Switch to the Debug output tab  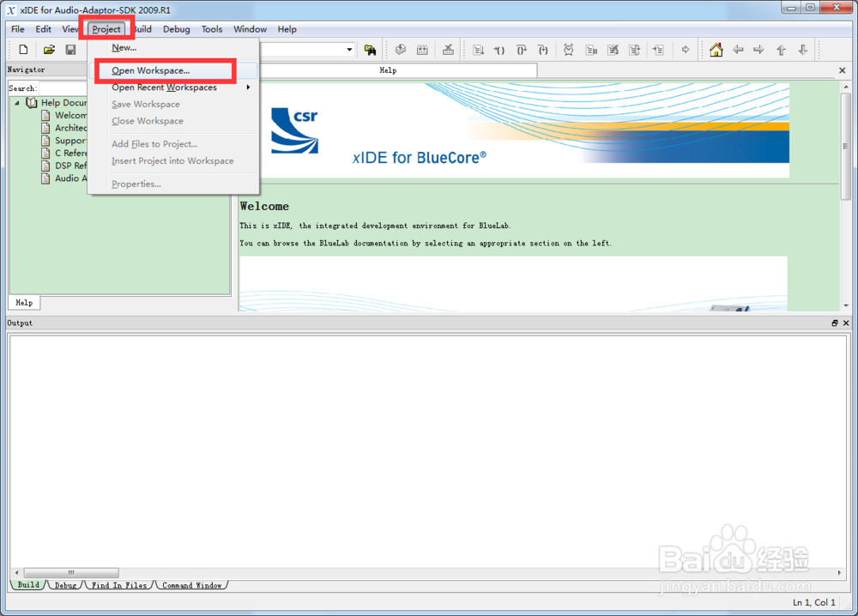pyautogui.click(x=66, y=585)
